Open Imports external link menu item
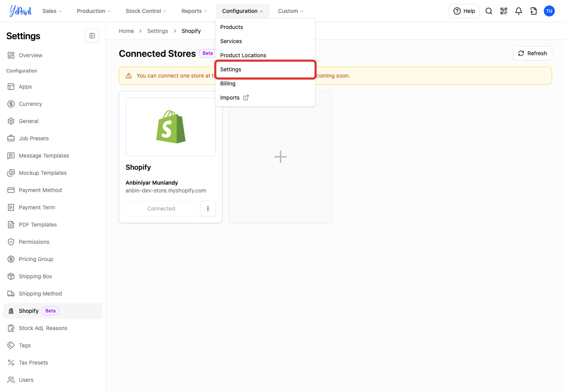Viewport: 565px width, 392px height. click(265, 98)
